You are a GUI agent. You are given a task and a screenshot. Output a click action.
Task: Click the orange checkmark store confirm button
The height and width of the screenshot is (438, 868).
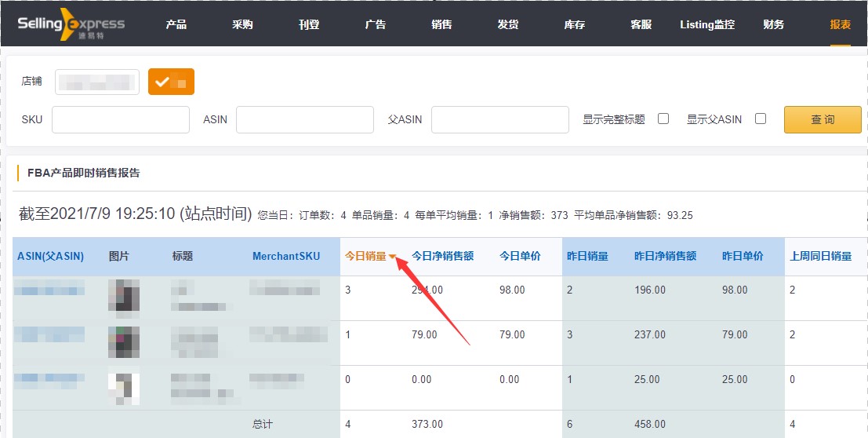[x=171, y=82]
